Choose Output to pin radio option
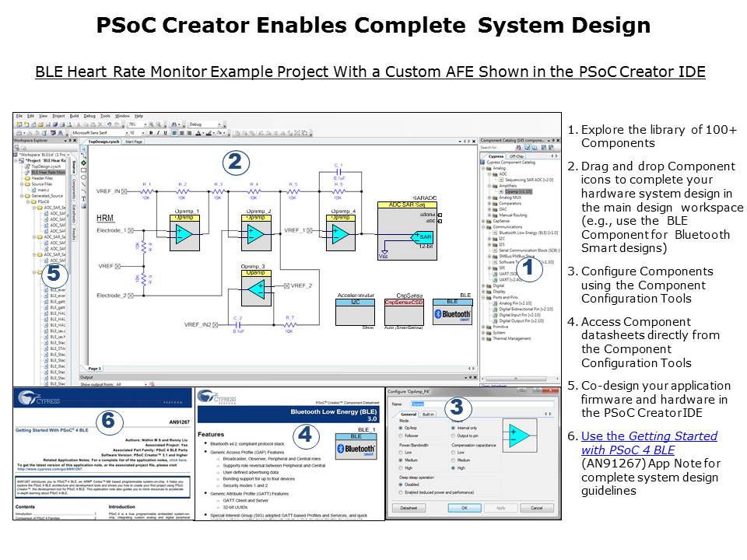This screenshot has height=560, width=747. click(x=454, y=437)
